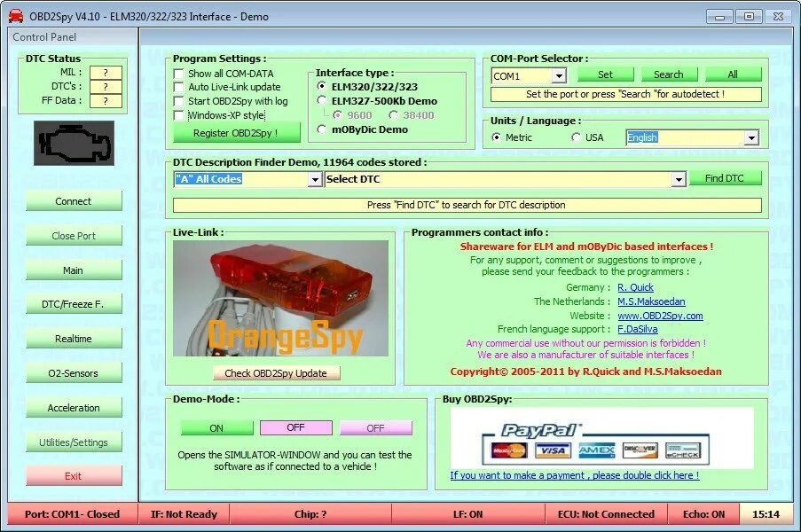Click LF: ON status cell
801x532 pixels.
(x=468, y=514)
